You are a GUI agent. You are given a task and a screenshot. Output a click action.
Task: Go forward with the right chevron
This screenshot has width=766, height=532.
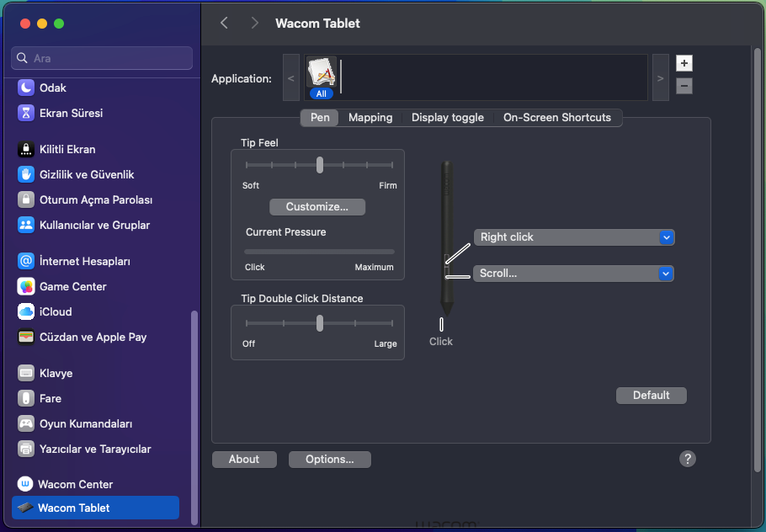pyautogui.click(x=254, y=23)
